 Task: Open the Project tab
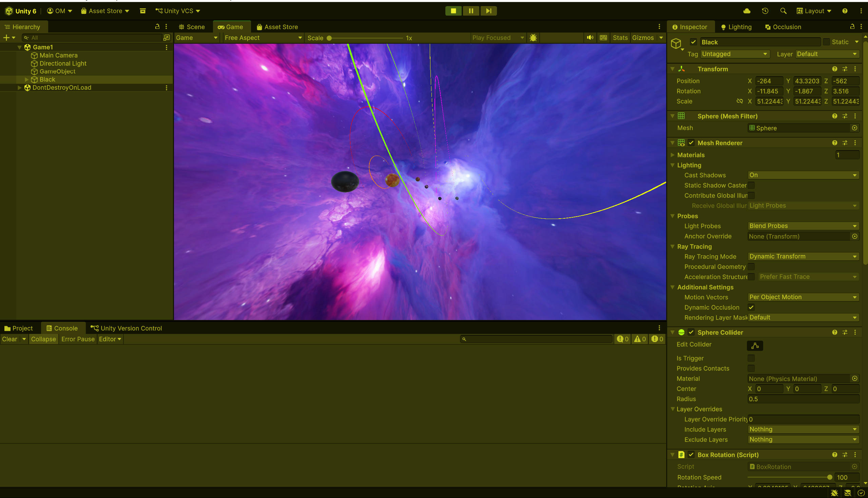(19, 328)
